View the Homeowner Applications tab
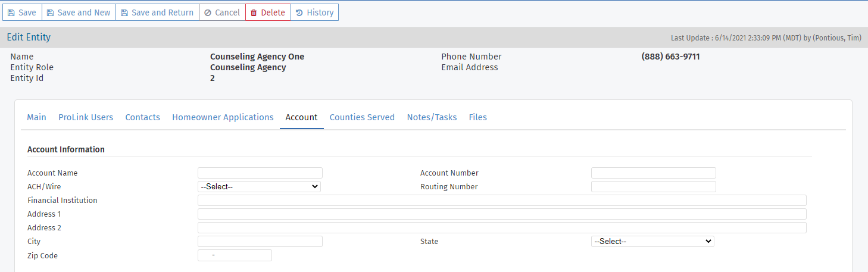 pos(223,117)
